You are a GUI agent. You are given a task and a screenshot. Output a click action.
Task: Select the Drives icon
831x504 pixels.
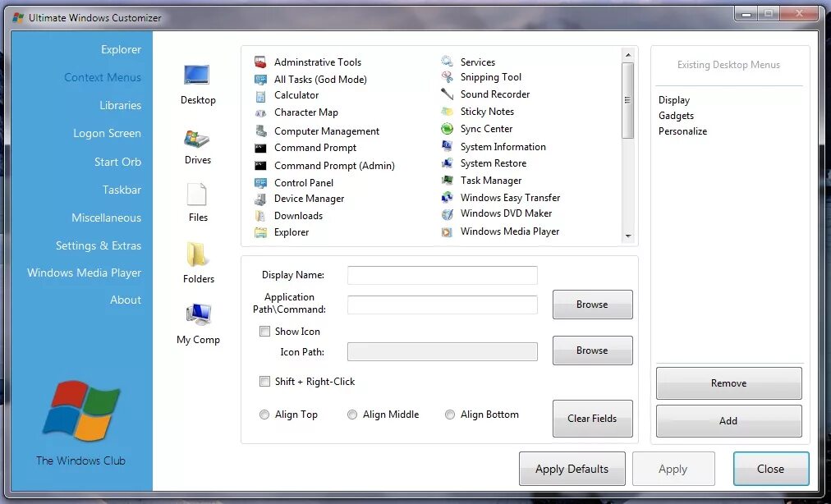tap(196, 140)
